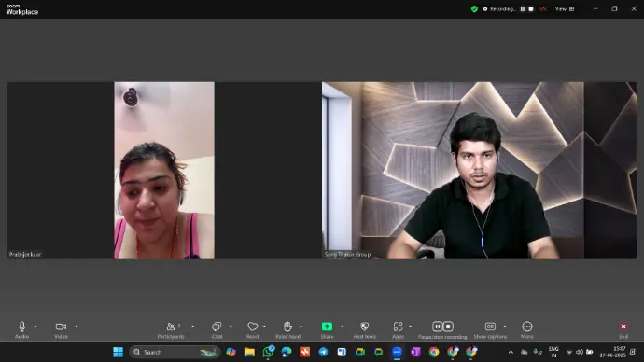
Task: Click the taskbar Search box
Action: [x=175, y=352]
